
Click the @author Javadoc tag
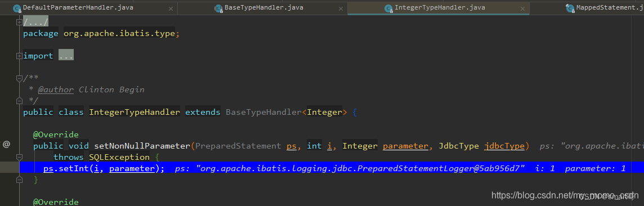(x=56, y=89)
